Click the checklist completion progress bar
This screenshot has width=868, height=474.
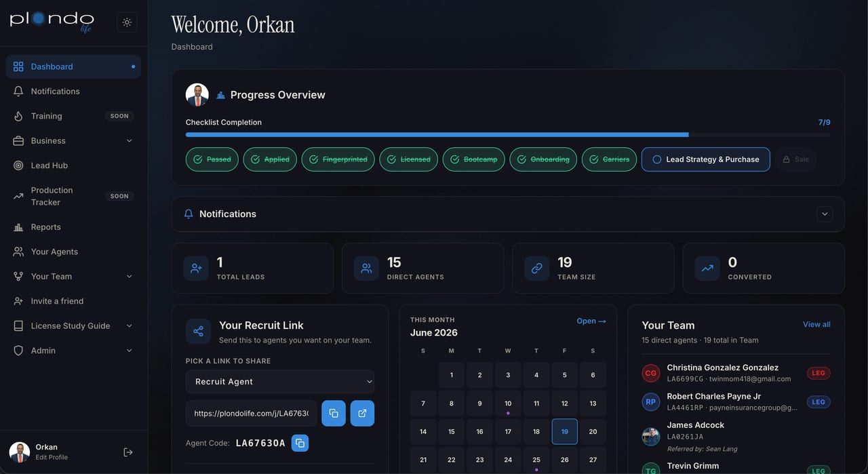(508, 135)
